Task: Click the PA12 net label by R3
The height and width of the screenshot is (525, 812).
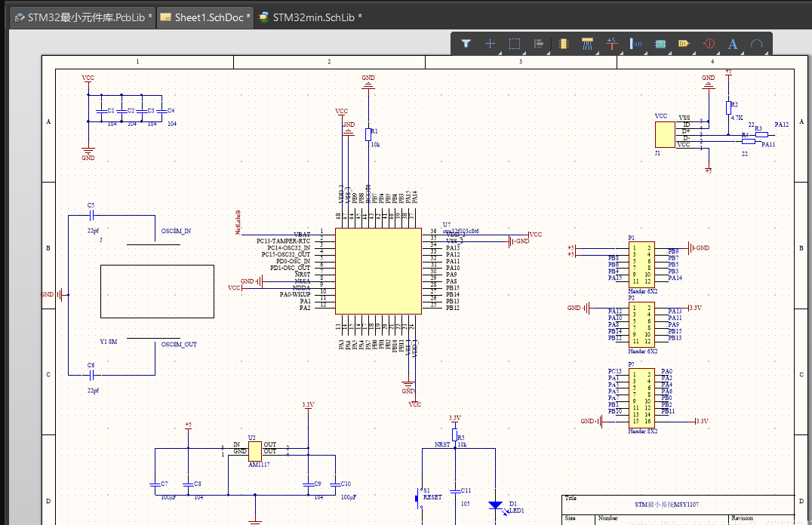Action: point(782,124)
